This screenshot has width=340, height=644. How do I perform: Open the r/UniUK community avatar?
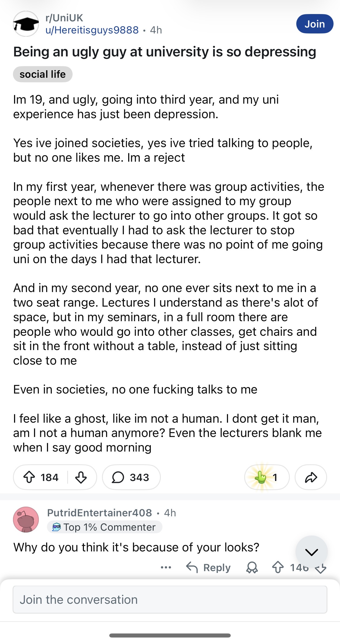26,24
